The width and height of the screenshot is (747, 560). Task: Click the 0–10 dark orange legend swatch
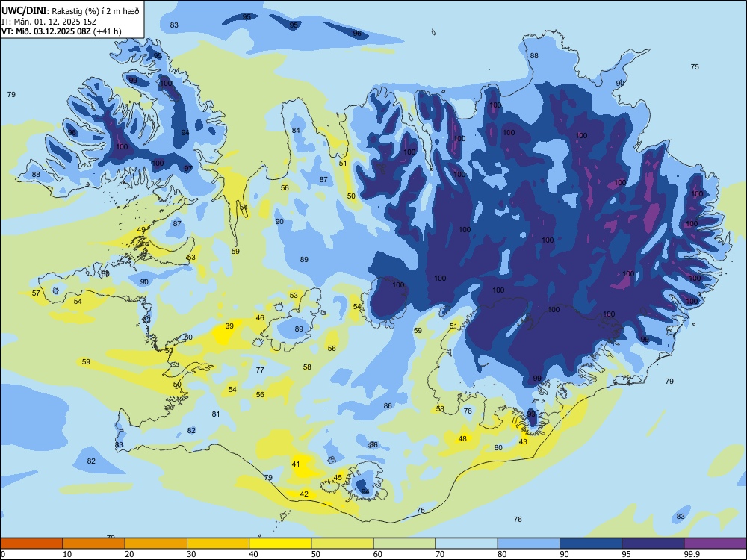pos(31,544)
